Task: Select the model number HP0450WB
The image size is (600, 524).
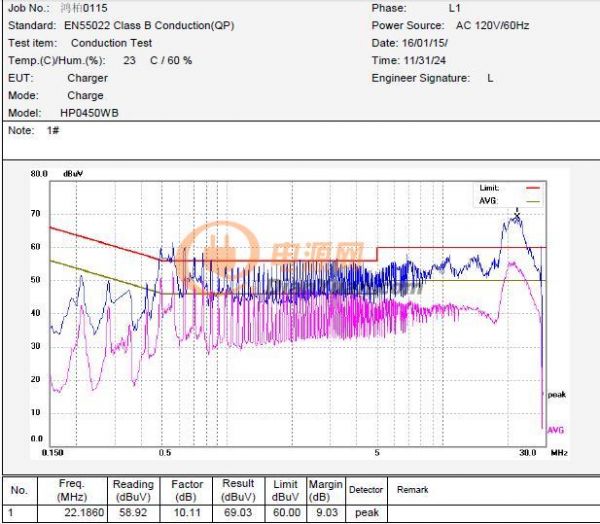Action: pos(90,113)
